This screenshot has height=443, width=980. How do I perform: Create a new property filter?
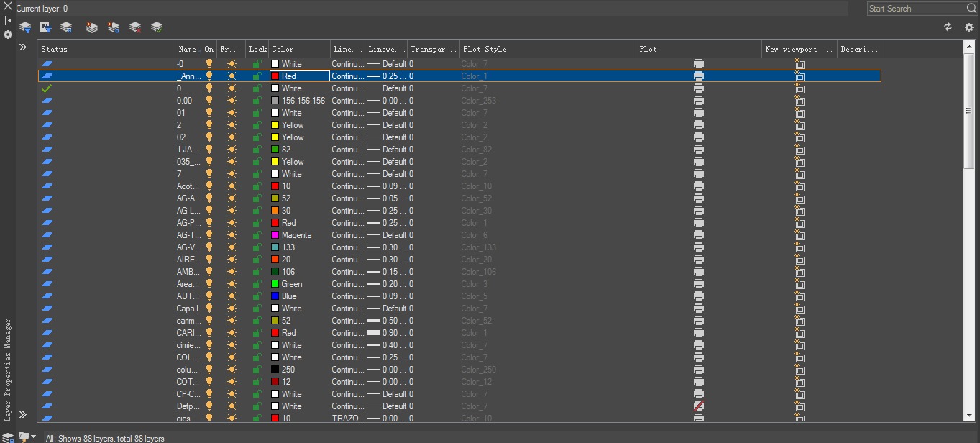point(25,27)
